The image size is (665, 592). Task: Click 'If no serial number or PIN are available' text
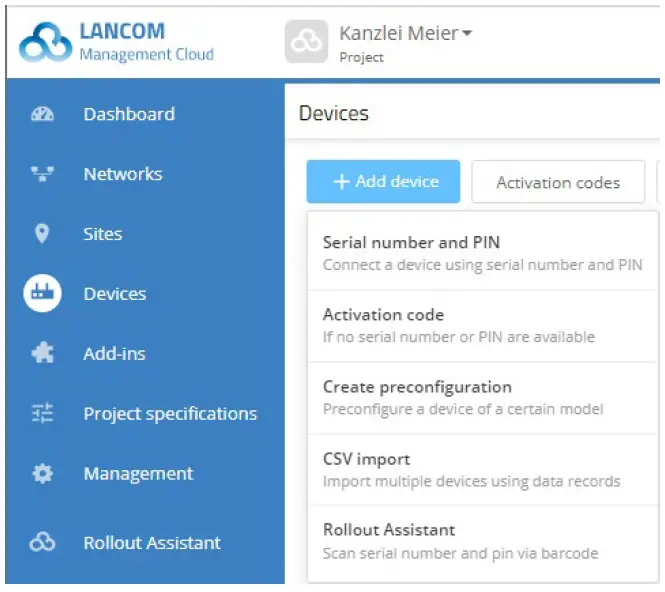point(459,337)
